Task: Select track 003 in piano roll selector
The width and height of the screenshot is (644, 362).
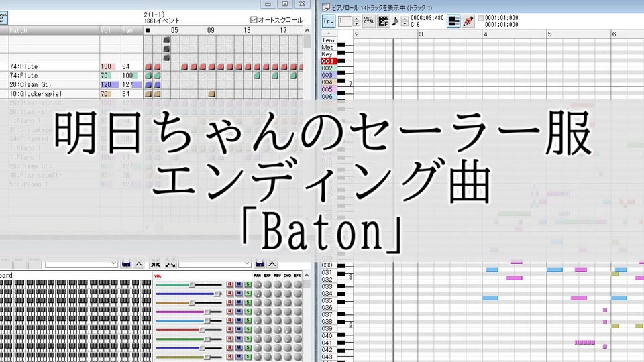Action: click(x=329, y=75)
